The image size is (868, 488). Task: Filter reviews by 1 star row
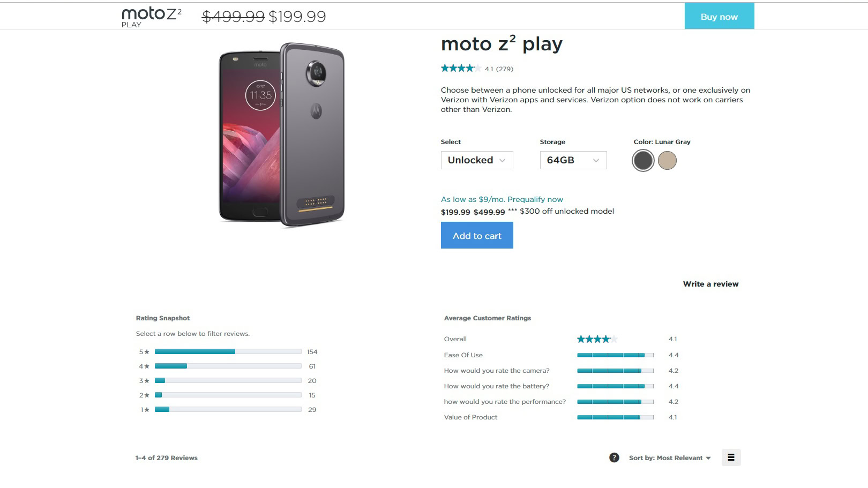tap(228, 410)
